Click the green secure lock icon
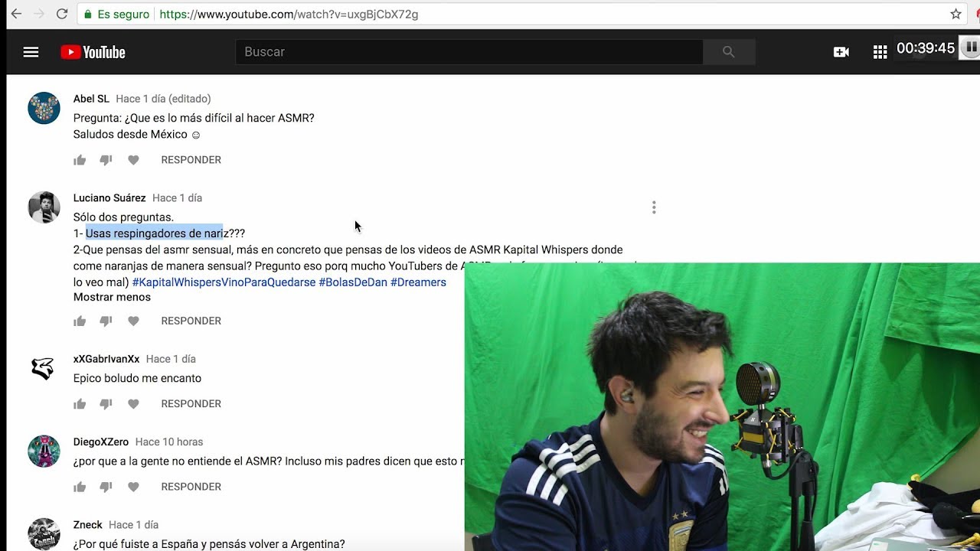Screen dimensions: 980x551 point(88,14)
